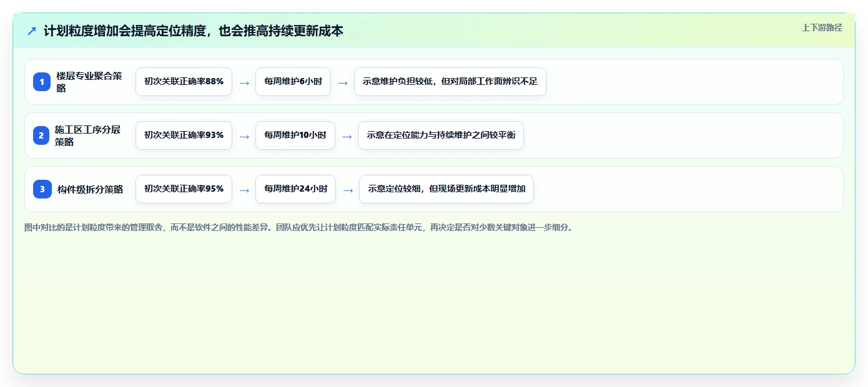This screenshot has height=387, width=868.
Task: Click the 初次关联正确率88% chip
Action: (x=184, y=82)
